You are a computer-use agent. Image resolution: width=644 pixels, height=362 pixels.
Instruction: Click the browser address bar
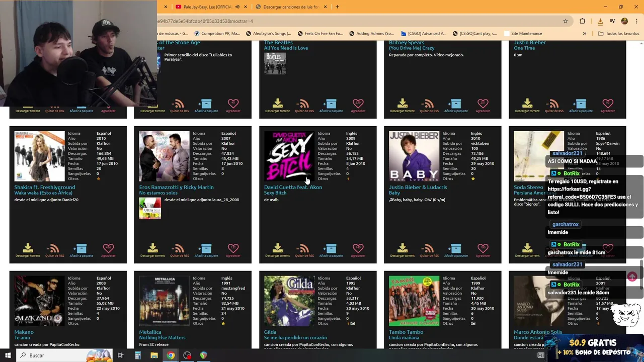[x=357, y=21]
